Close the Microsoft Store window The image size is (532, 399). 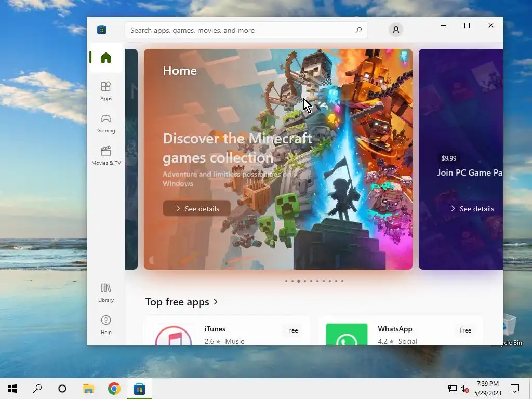(490, 25)
